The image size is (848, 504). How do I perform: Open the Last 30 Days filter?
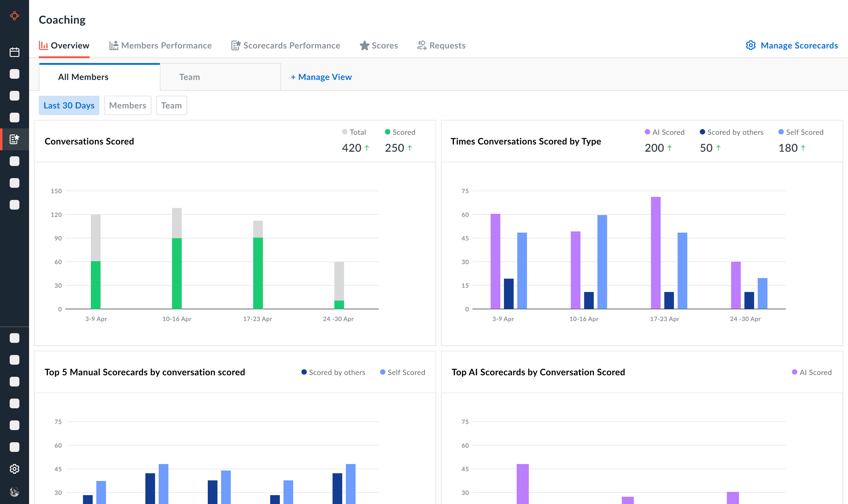point(69,105)
